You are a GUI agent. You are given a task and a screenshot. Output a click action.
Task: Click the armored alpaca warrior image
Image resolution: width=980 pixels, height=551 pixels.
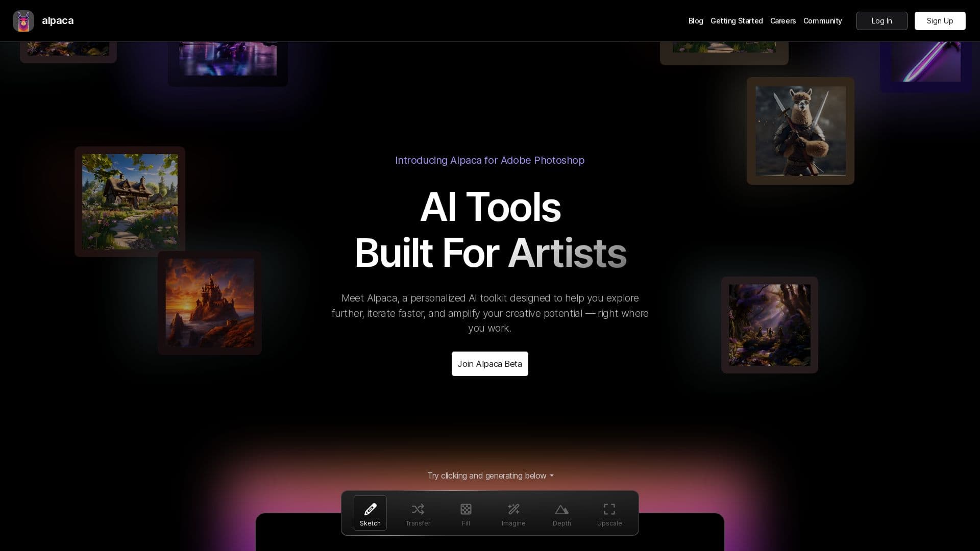click(800, 131)
